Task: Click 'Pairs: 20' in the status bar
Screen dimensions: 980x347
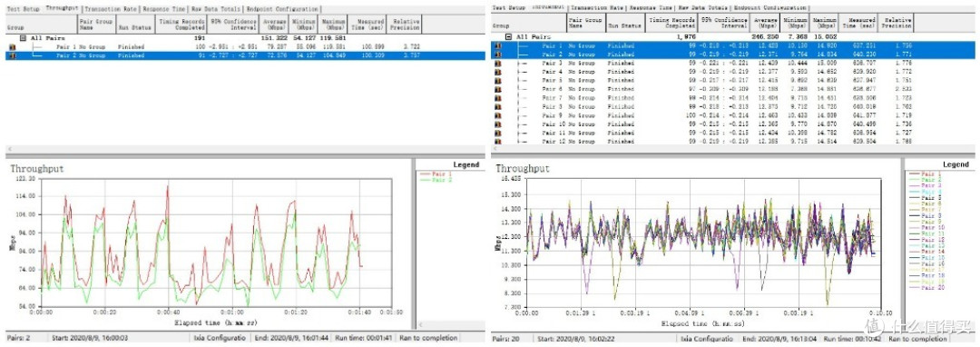Action: pyautogui.click(x=505, y=339)
